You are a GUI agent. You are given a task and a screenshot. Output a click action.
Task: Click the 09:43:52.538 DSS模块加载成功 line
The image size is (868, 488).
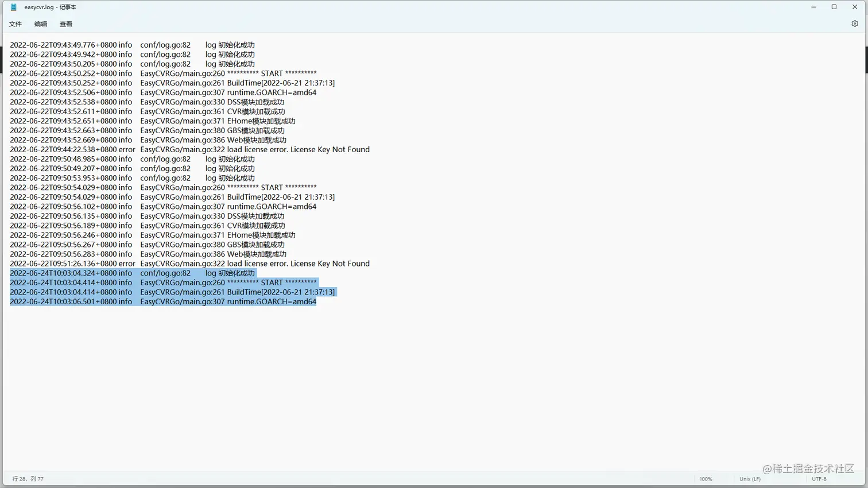[147, 102]
